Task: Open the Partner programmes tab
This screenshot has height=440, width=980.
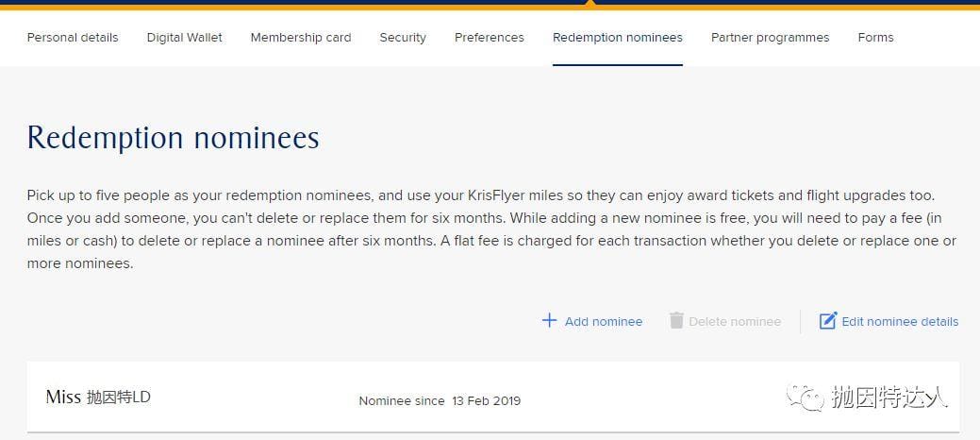Action: pos(770,38)
